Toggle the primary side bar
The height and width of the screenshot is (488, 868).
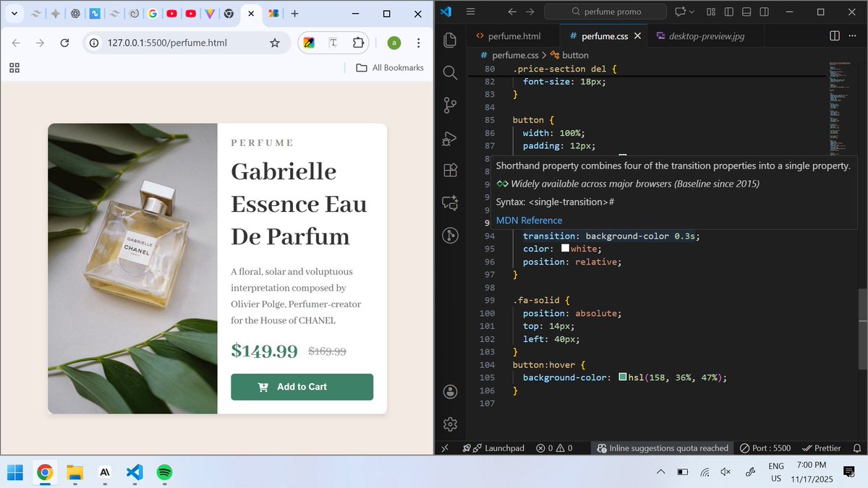tap(729, 12)
